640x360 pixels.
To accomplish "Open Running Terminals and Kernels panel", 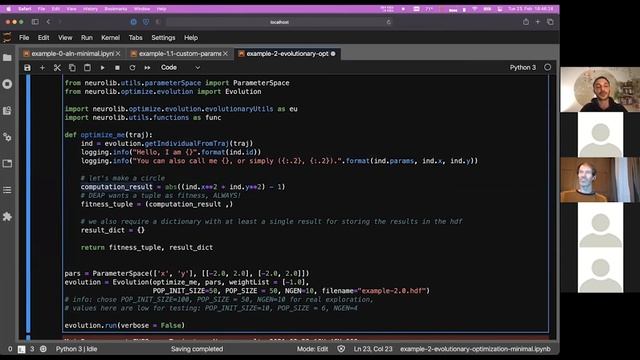I will tap(7, 84).
